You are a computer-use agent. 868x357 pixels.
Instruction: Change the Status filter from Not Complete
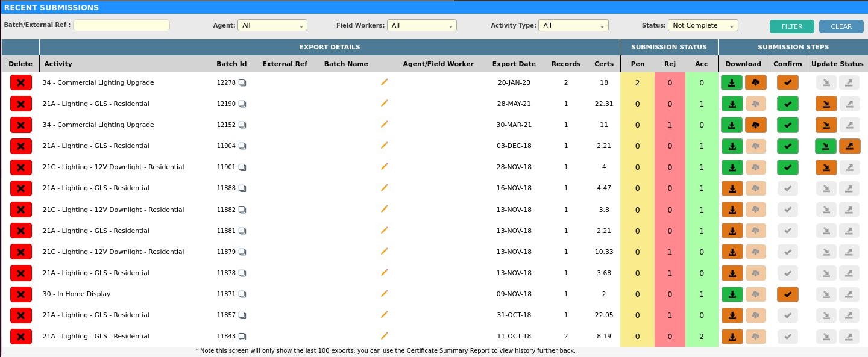[703, 25]
